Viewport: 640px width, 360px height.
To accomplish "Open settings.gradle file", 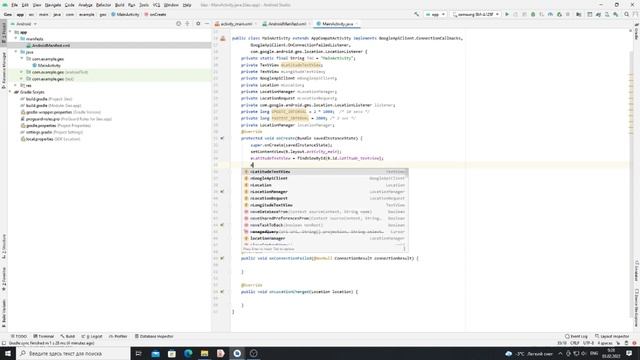I will tap(51, 132).
